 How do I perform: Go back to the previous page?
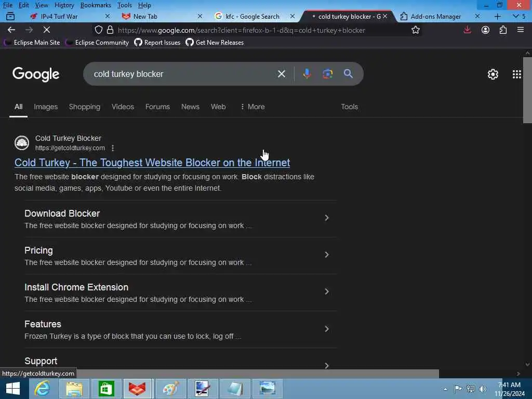coord(11,30)
